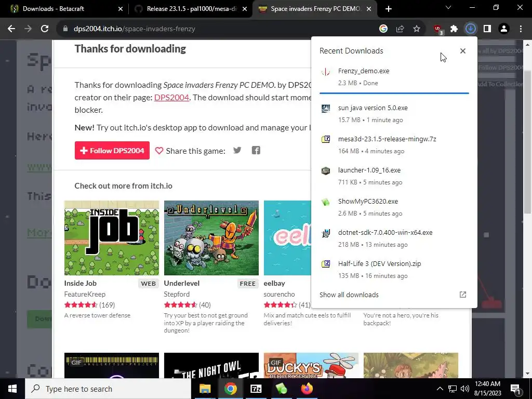Viewport: 532px width, 399px height.
Task: Share this page icon
Action: pyautogui.click(x=400, y=29)
